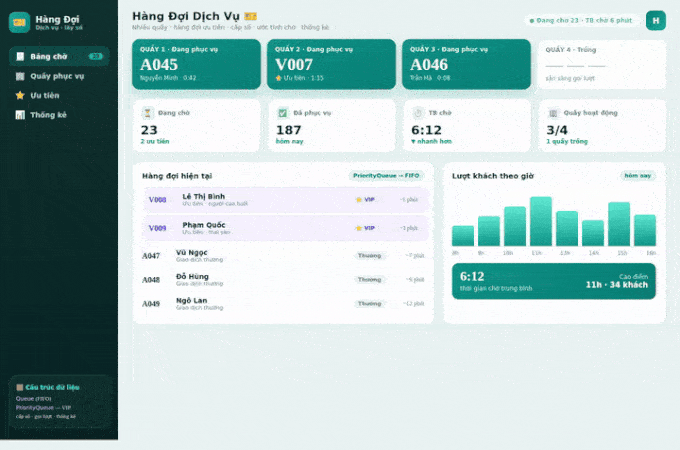680x450 pixels.
Task: Click the nhanh hơn trend indicator
Action: [x=432, y=141]
